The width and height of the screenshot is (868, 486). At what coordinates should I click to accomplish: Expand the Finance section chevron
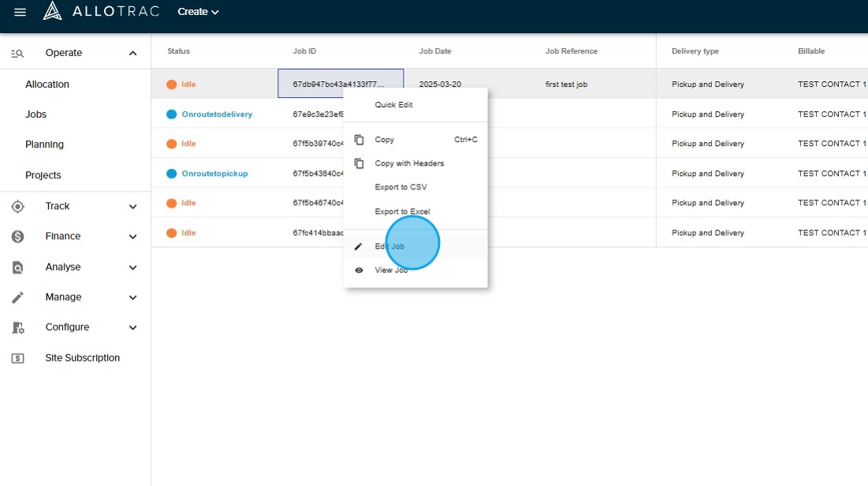(x=132, y=237)
